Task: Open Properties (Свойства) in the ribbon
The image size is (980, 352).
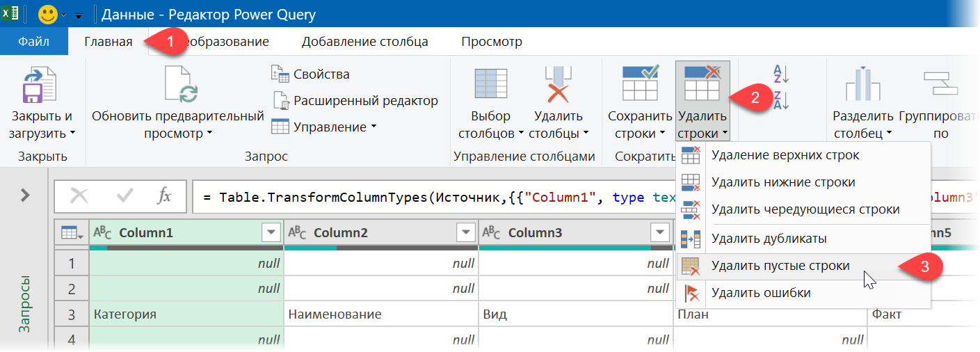Action: pos(310,74)
